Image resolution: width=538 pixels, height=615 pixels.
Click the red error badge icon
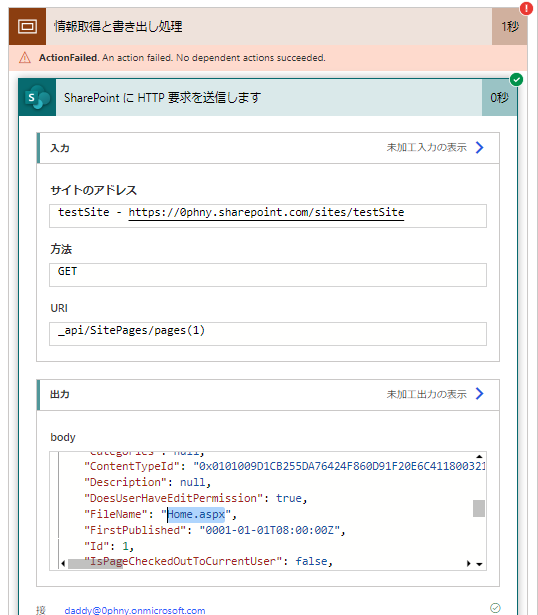pos(526,8)
